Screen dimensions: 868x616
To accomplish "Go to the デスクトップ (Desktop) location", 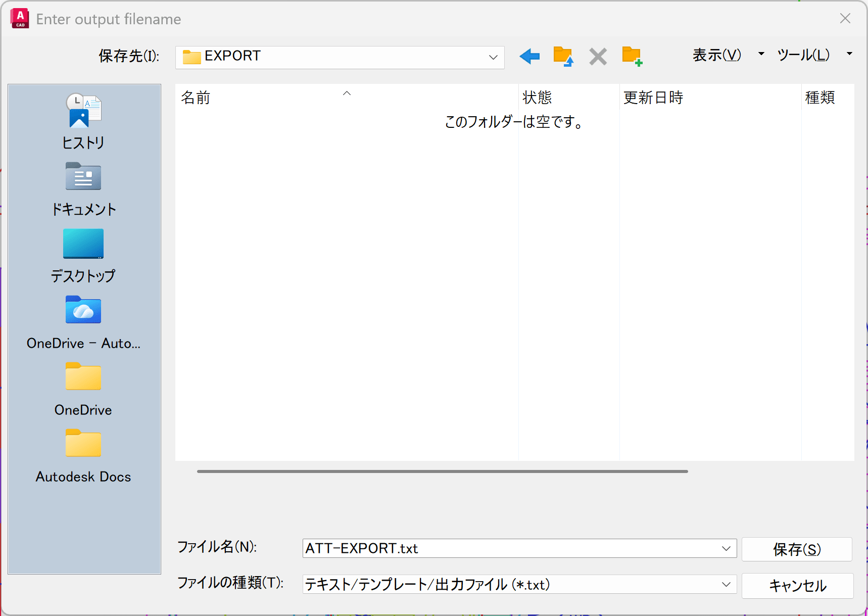I will tap(83, 255).
